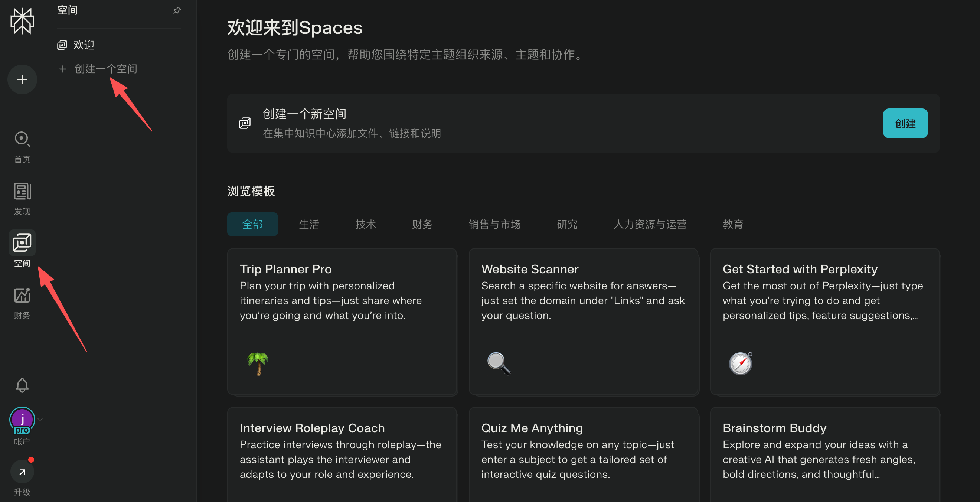Switch to the 教育 template tab
The width and height of the screenshot is (980, 502).
tap(733, 224)
